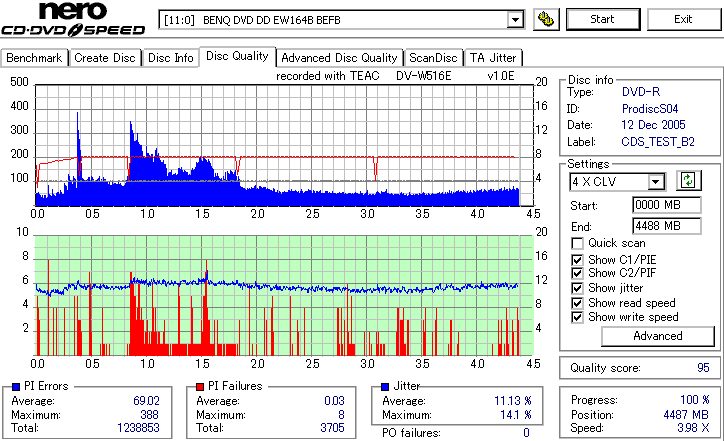Click the Nero CD-DVD Speed logo

pyautogui.click(x=73, y=19)
